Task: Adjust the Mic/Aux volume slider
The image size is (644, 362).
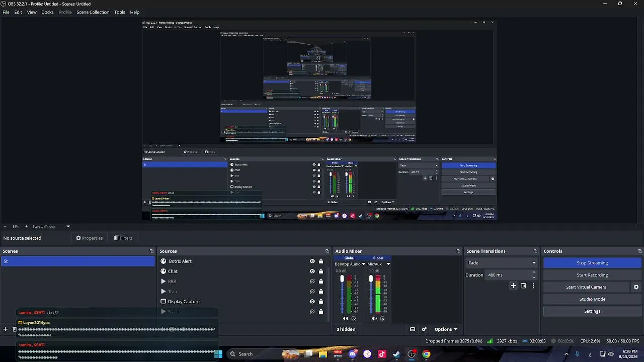Action: 371,279
